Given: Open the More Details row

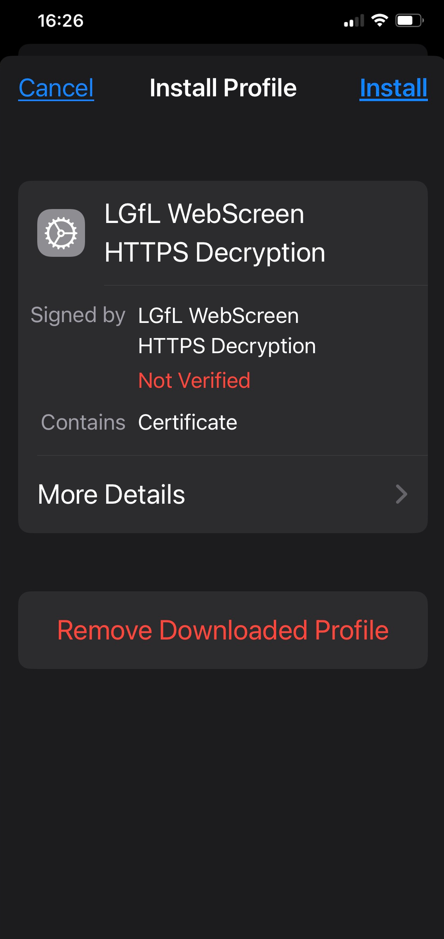Looking at the screenshot, I should (x=223, y=495).
